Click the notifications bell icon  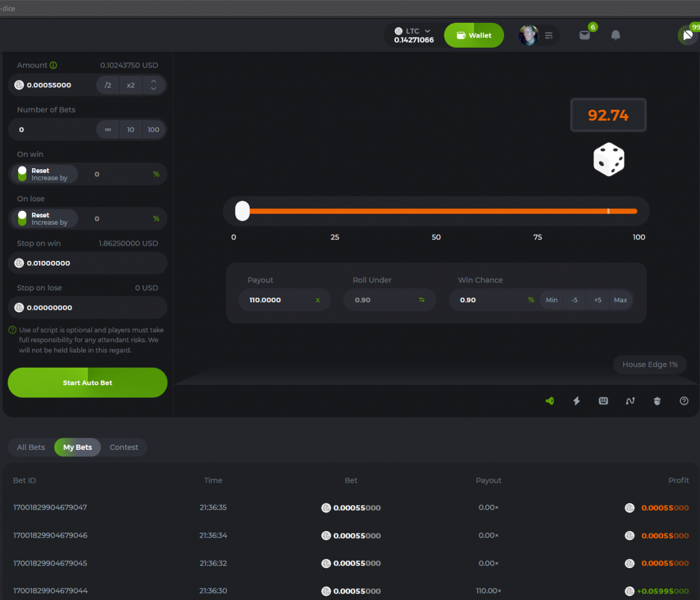pos(615,36)
